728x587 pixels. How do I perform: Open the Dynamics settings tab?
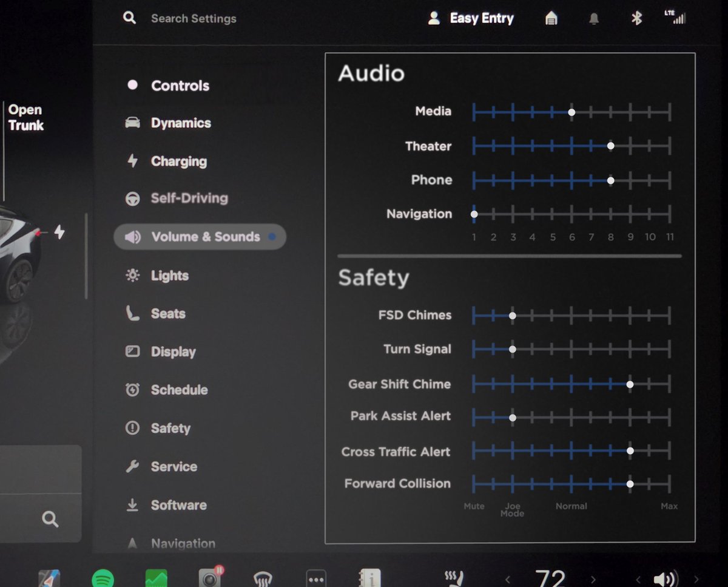(x=168, y=123)
